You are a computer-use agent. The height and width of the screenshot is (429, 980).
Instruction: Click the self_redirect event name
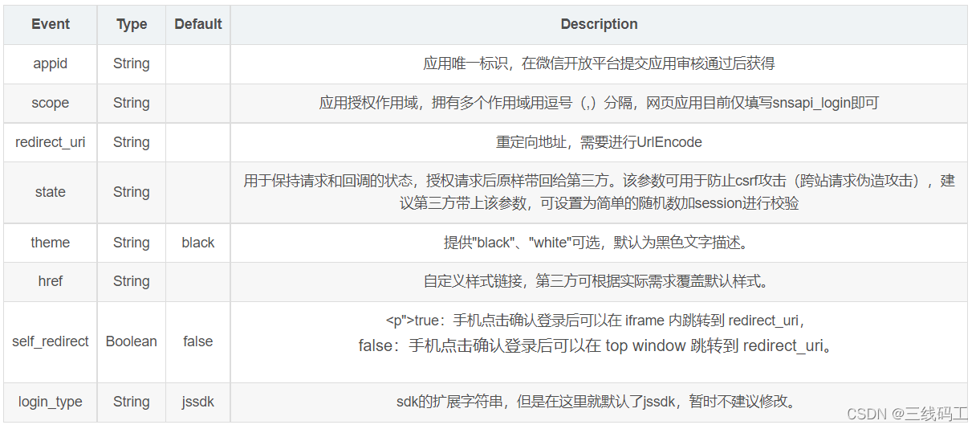click(51, 341)
